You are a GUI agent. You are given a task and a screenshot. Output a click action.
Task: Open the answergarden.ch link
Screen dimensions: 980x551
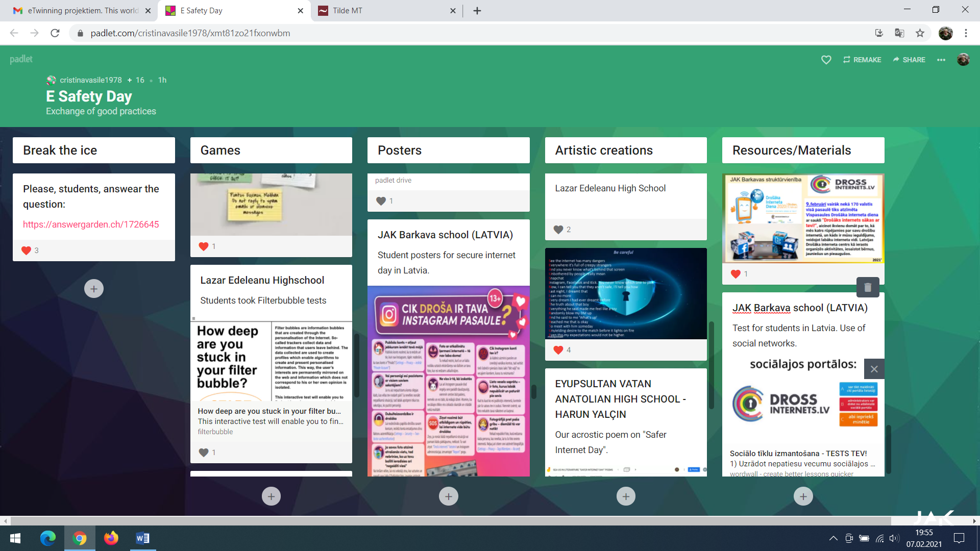(91, 224)
